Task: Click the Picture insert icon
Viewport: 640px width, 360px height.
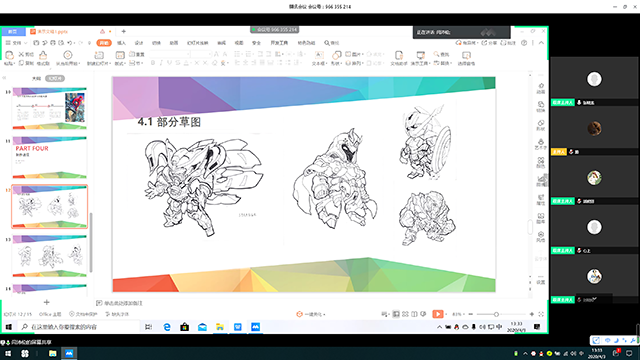Action: point(348,54)
